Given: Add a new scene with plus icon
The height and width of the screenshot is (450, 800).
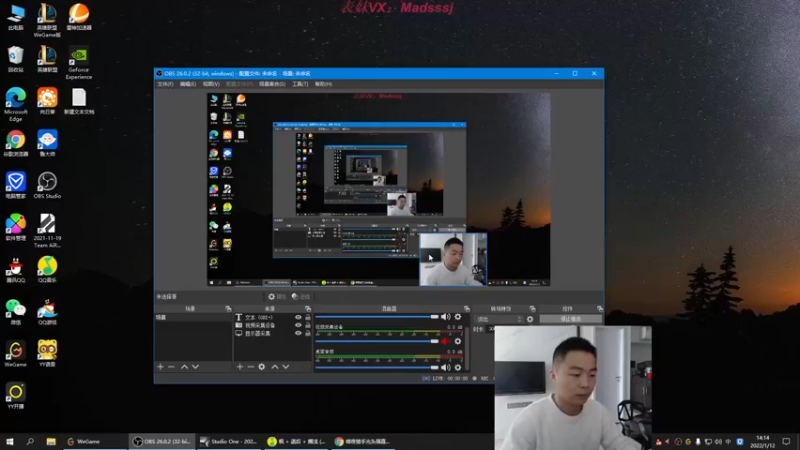Looking at the screenshot, I should pyautogui.click(x=160, y=367).
